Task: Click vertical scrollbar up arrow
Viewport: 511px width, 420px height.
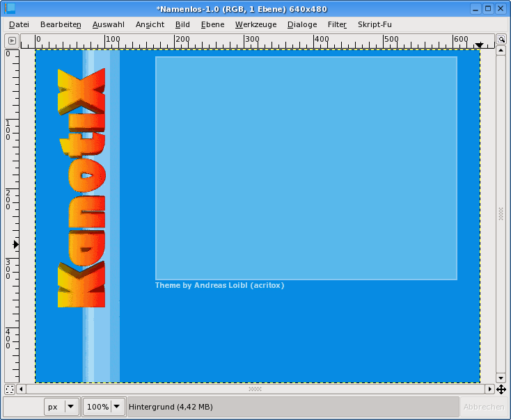Action: (501, 51)
